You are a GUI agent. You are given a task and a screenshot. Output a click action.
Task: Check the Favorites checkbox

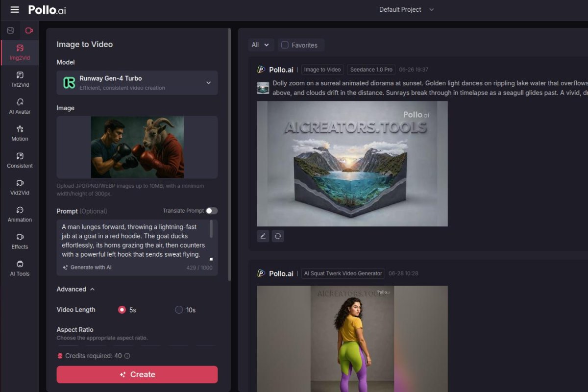tap(284, 45)
